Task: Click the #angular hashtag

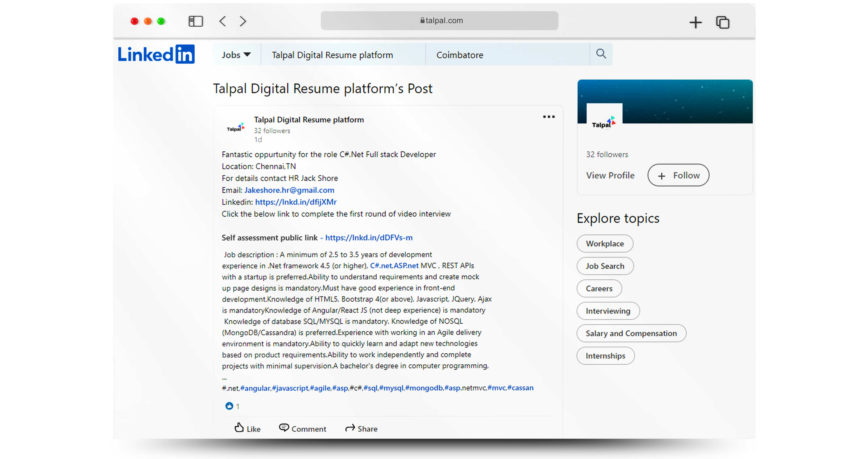Action: coord(255,388)
